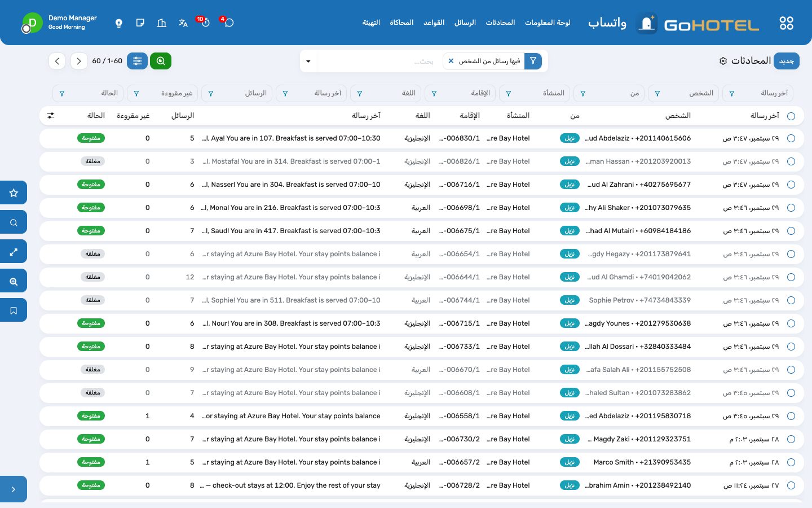
Task: Click the بحث search input field
Action: point(378,61)
